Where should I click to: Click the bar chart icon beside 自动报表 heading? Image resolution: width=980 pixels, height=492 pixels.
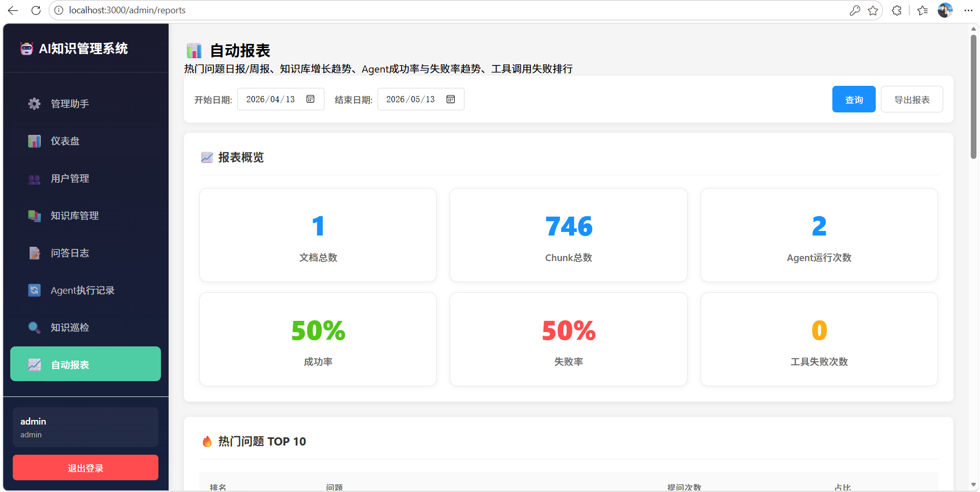click(x=194, y=51)
